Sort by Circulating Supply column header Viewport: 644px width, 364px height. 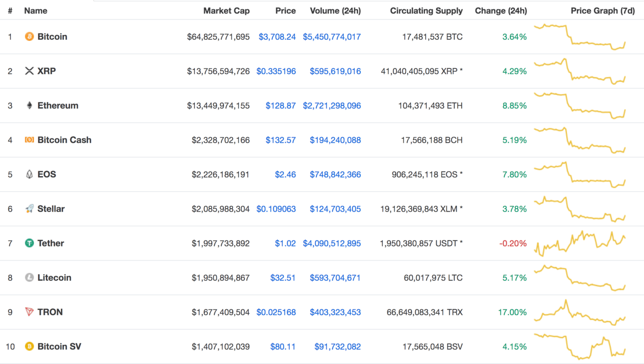coord(426,10)
